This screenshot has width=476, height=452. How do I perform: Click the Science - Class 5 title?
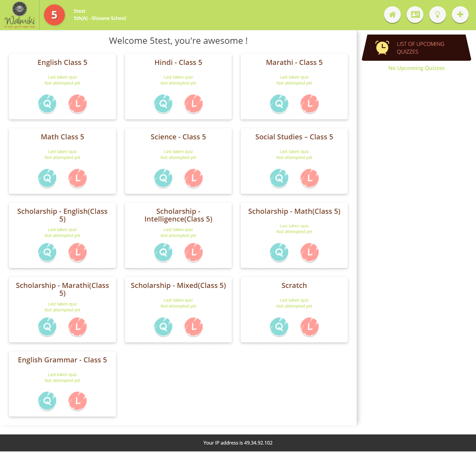[178, 137]
